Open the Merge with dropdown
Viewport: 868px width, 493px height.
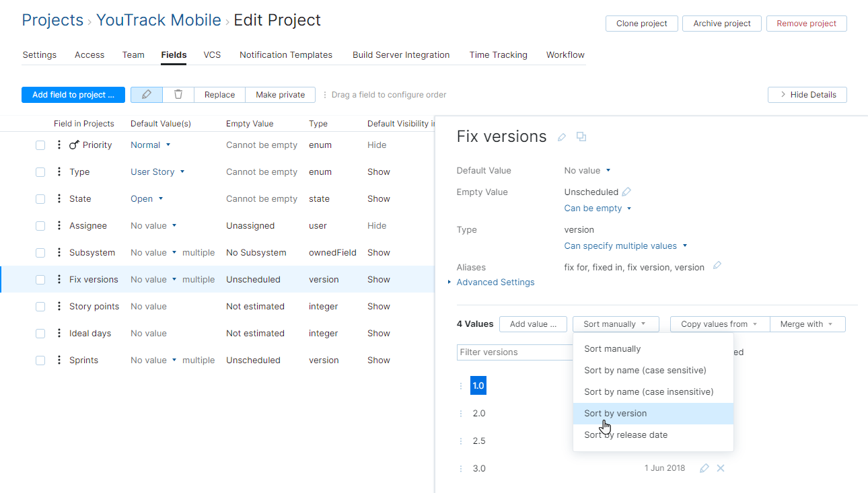[x=807, y=324]
